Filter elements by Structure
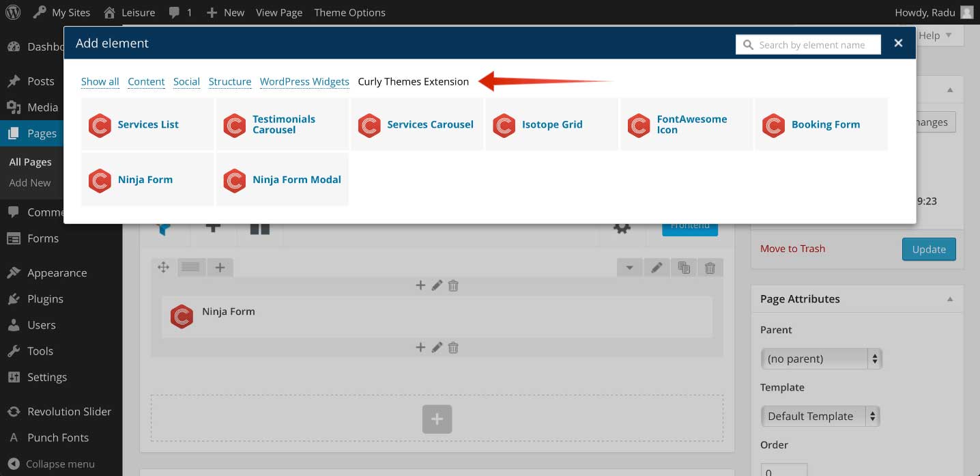 coord(230,81)
